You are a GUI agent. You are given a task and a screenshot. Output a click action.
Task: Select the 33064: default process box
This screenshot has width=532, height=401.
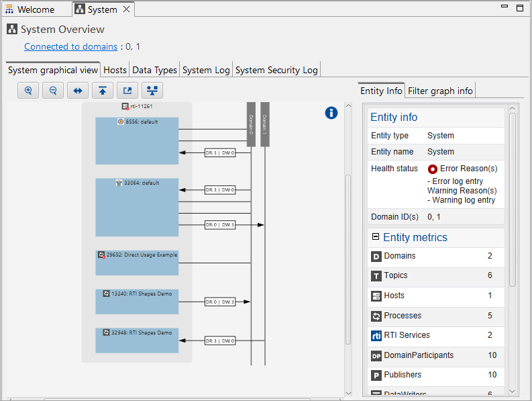coord(137,208)
